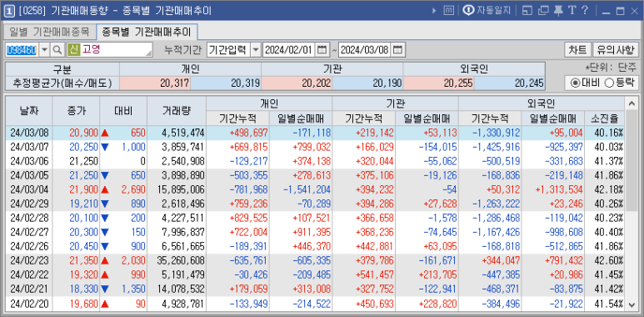Click the stock code field 098460
The width and height of the screenshot is (644, 317).
22,50
